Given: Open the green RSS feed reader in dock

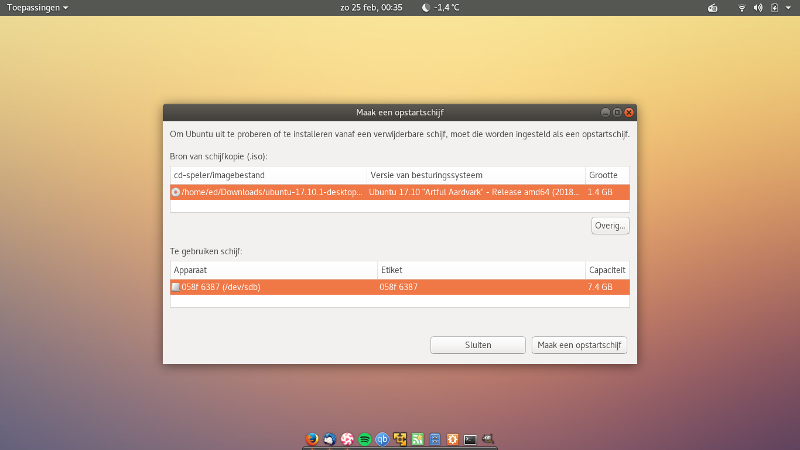Looking at the screenshot, I should pos(417,439).
